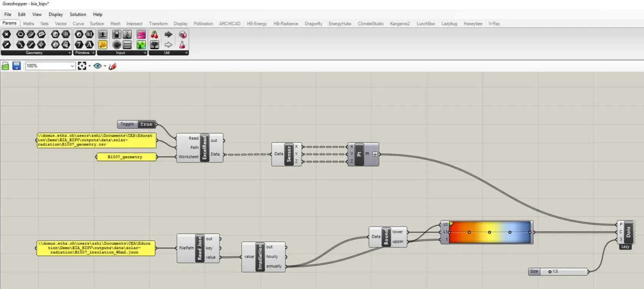Pick the yellow Panel input icon
Screen dimensions: 644x289
pos(103,45)
